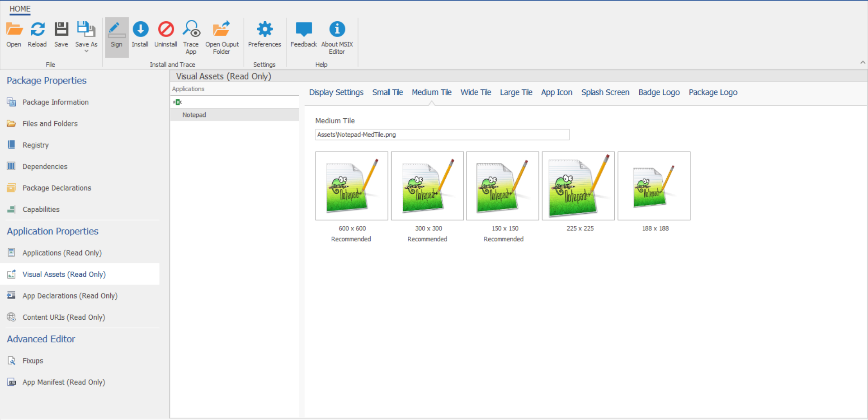Click the Sign package icon
This screenshot has width=868, height=420.
click(x=117, y=29)
